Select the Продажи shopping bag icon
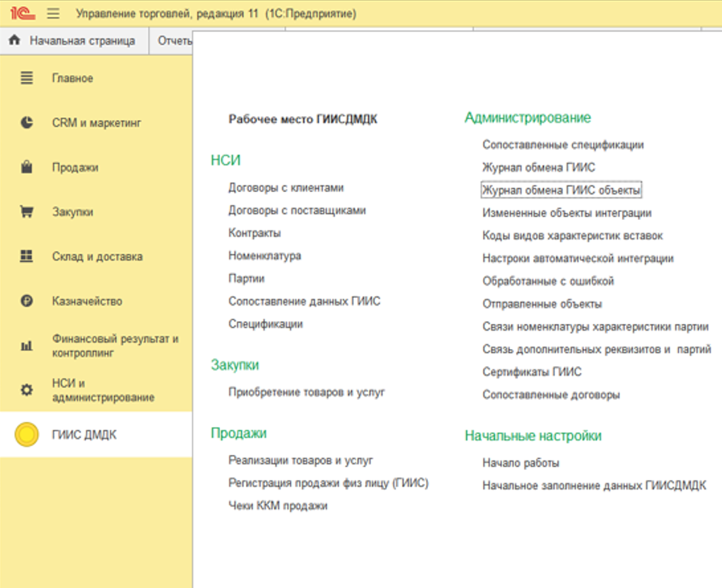Image resolution: width=722 pixels, height=588 pixels. click(x=26, y=167)
